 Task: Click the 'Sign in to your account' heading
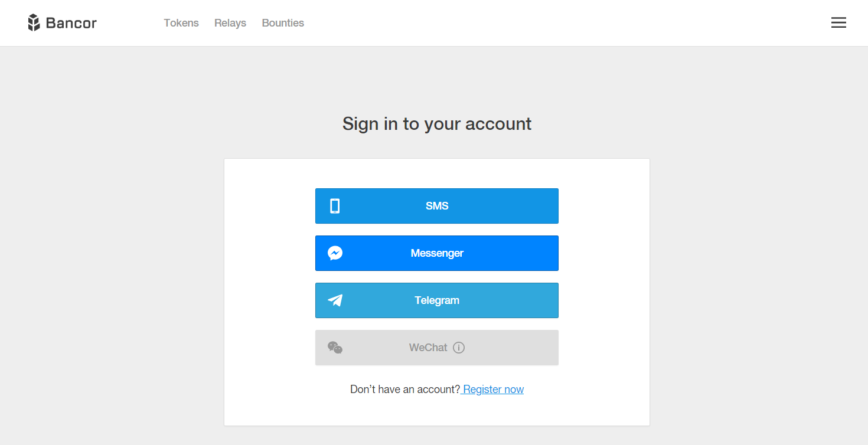[437, 124]
